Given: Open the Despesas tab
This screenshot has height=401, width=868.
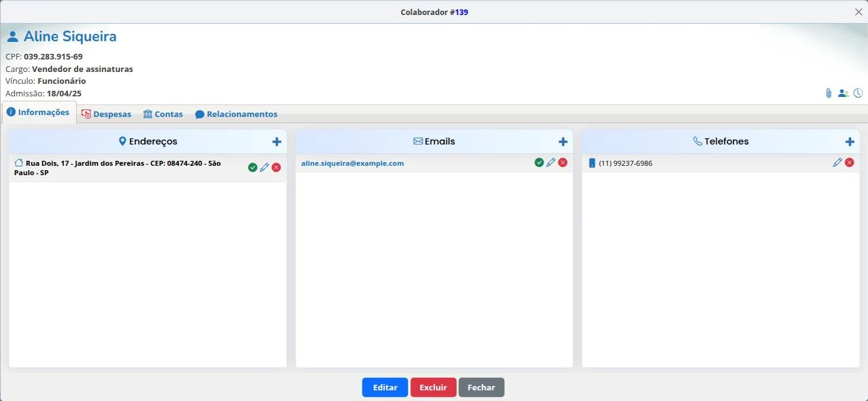Looking at the screenshot, I should click(x=107, y=114).
